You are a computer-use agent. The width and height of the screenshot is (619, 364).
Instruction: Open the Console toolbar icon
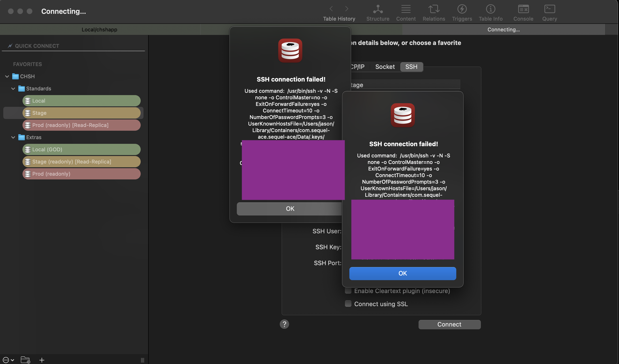pos(523,13)
